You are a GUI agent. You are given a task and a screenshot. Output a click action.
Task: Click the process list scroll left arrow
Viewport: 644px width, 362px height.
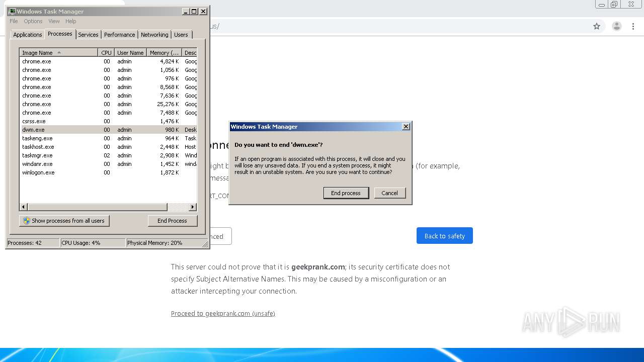24,207
